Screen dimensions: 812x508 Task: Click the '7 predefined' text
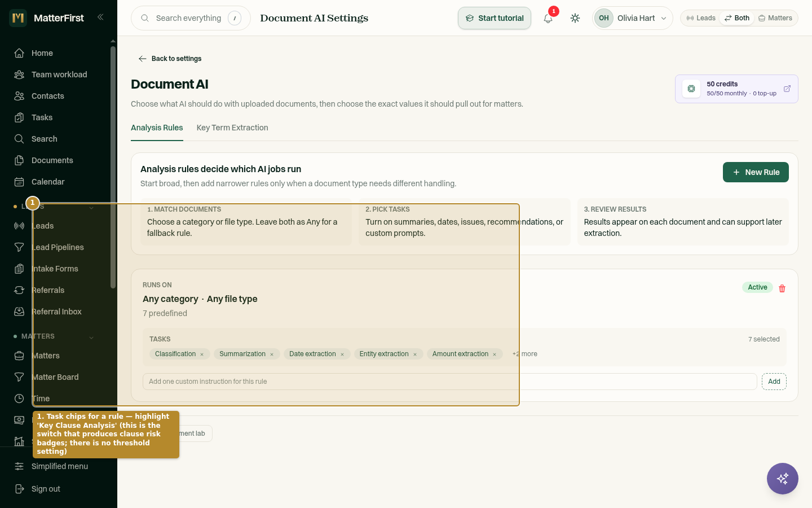coord(165,313)
